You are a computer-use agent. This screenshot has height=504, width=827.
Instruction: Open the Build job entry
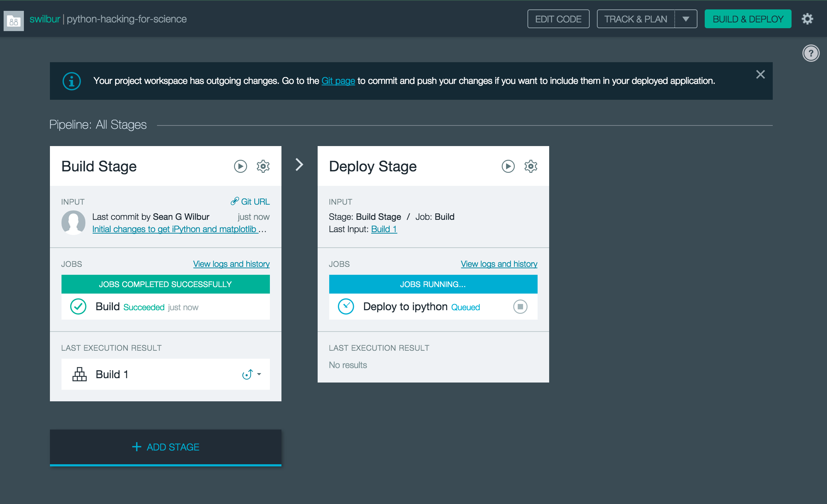tap(165, 307)
